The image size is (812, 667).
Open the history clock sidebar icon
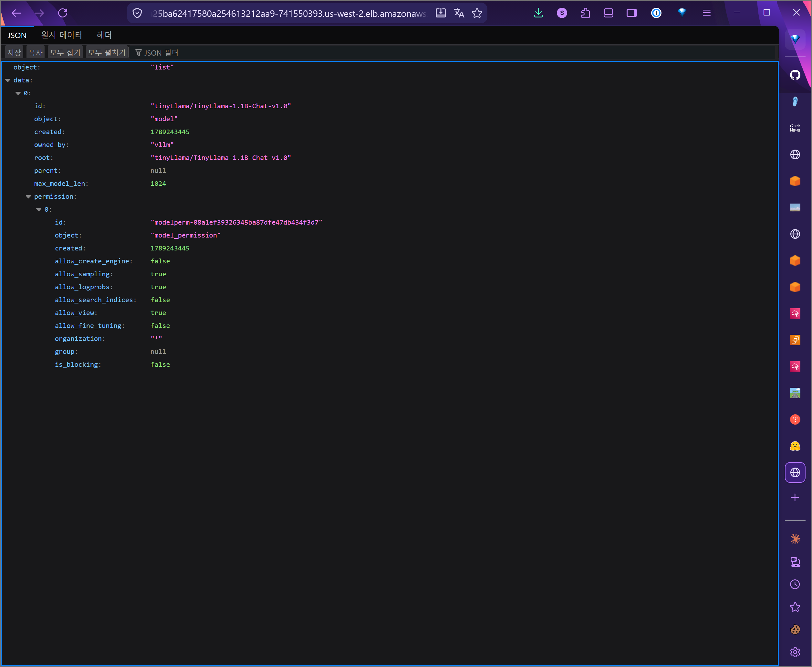point(795,584)
